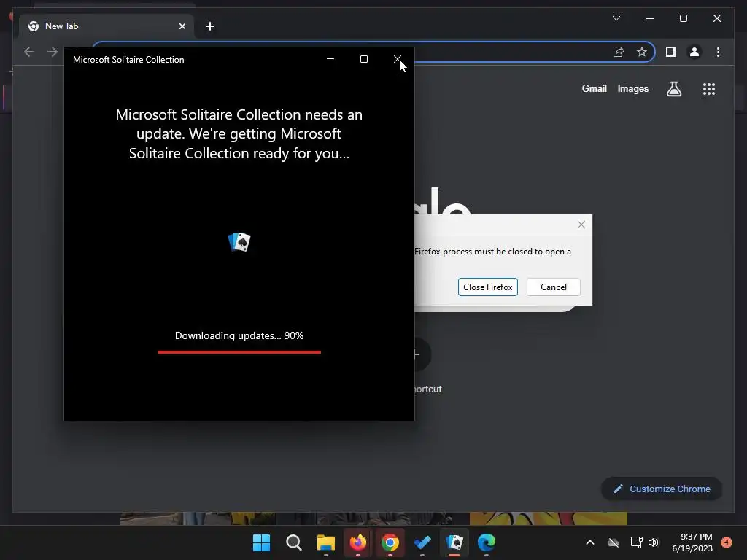Click the Microsoft Solitaire Collection title
This screenshot has height=560, width=747.
point(128,60)
